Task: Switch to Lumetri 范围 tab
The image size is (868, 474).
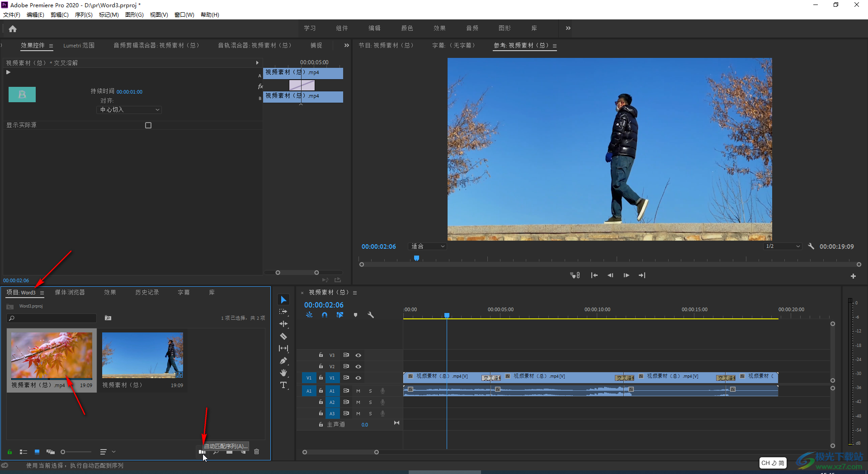Action: 79,46
